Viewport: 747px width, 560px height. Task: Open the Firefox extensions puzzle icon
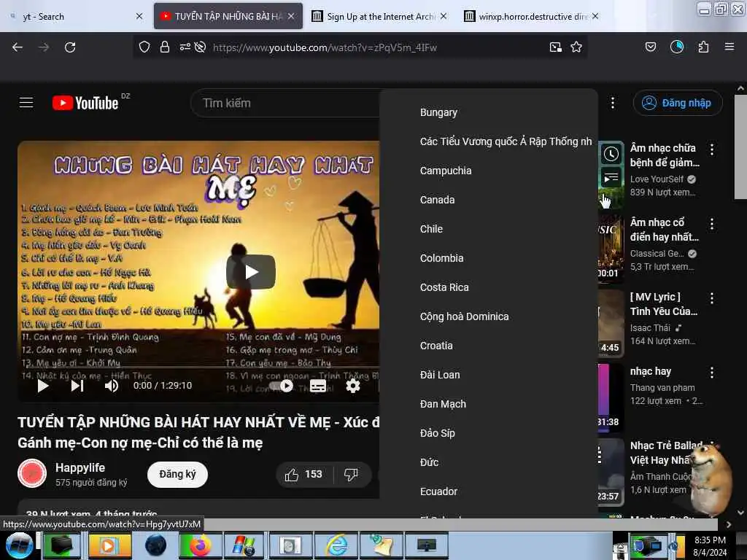703,47
